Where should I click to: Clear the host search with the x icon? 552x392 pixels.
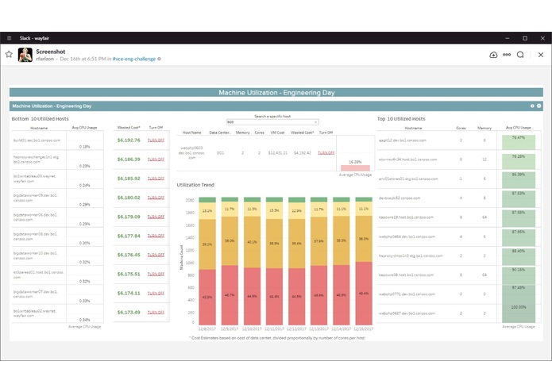[316, 122]
